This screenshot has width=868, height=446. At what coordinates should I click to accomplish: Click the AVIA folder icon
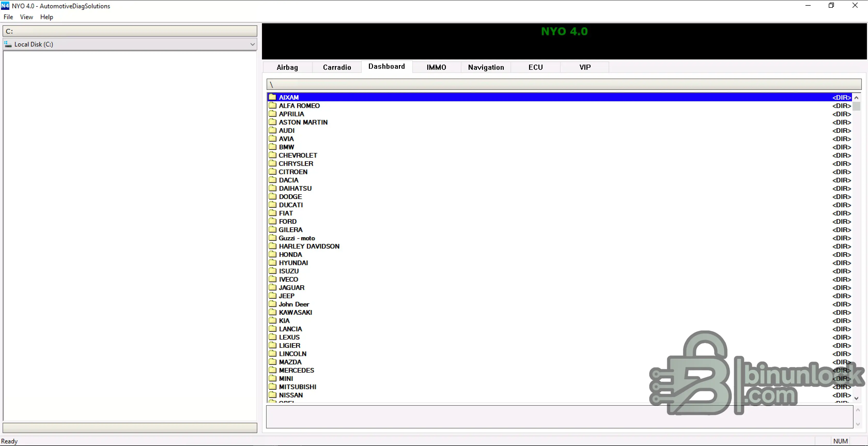[x=272, y=139]
